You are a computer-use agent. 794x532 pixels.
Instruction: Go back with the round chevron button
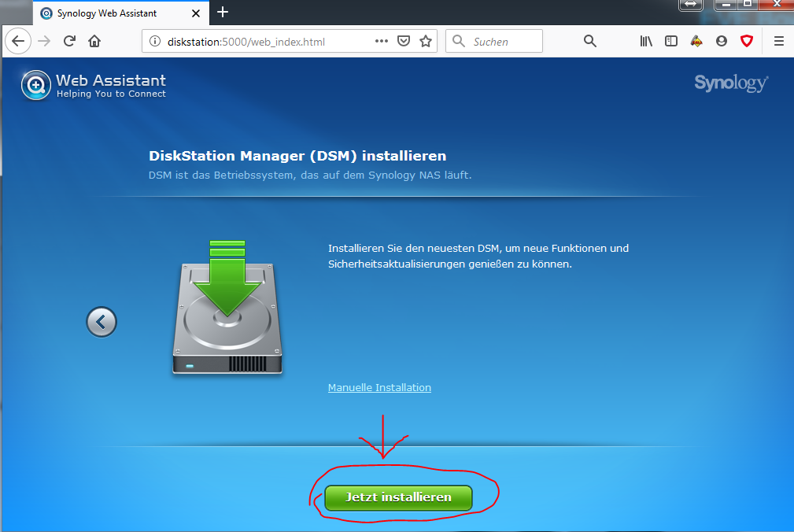102,322
